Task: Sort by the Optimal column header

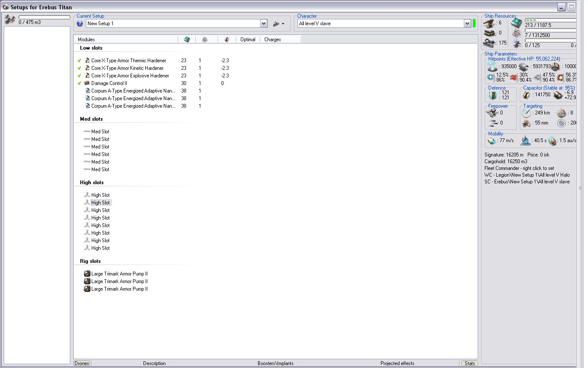Action: [248, 40]
